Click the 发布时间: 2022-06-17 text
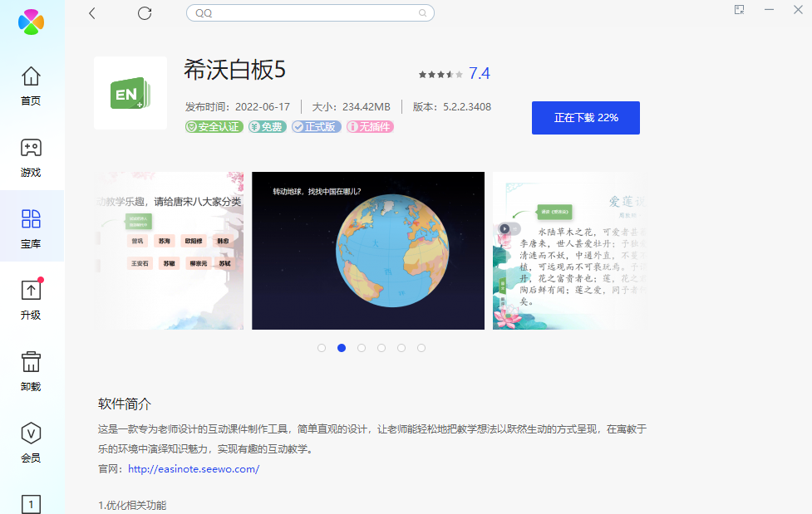 click(x=238, y=107)
